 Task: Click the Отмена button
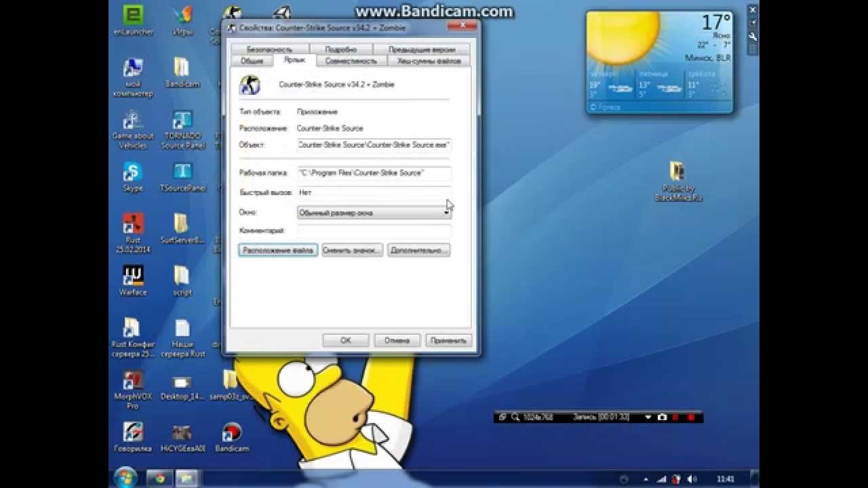(x=397, y=340)
